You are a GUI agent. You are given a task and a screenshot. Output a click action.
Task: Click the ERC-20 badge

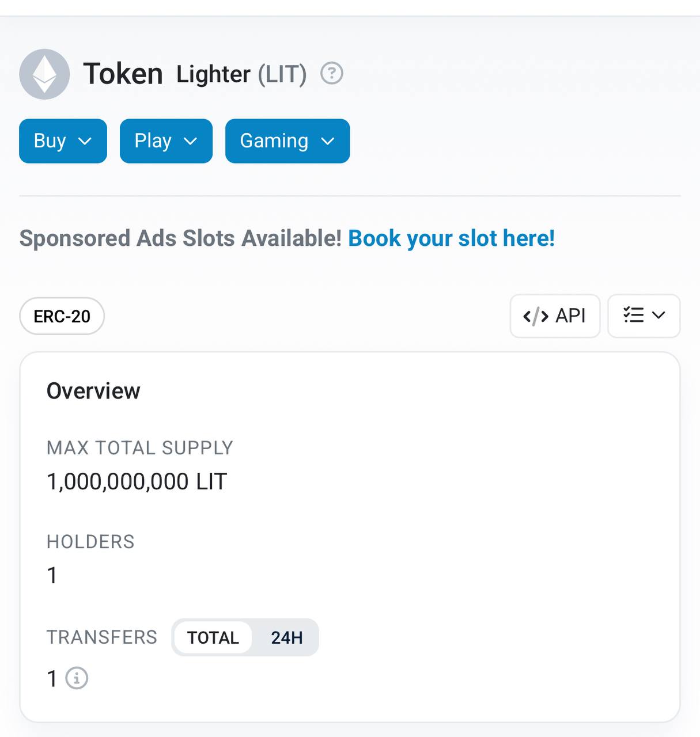click(62, 316)
